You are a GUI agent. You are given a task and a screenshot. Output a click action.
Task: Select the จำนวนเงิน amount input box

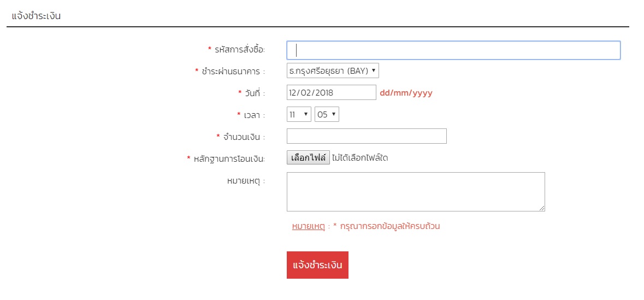click(x=367, y=136)
